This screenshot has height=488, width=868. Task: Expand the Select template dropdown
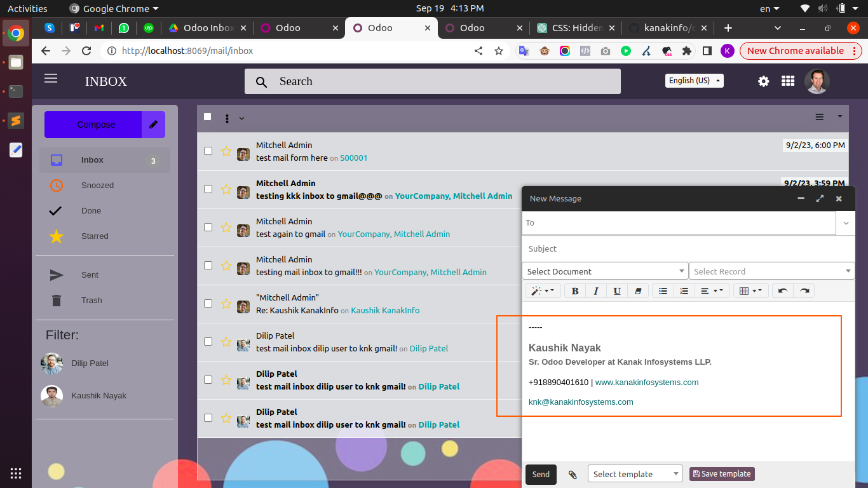[635, 474]
